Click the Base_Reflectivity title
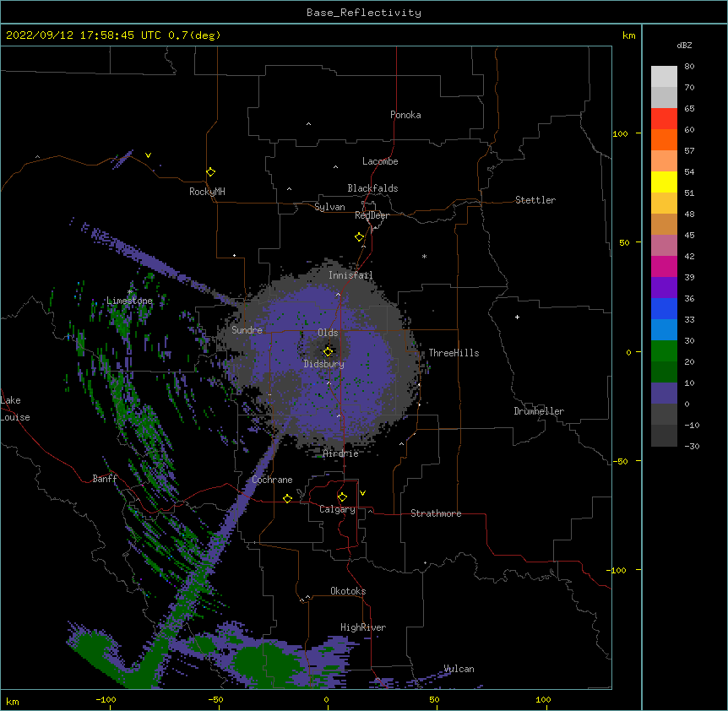The width and height of the screenshot is (728, 711). click(364, 13)
